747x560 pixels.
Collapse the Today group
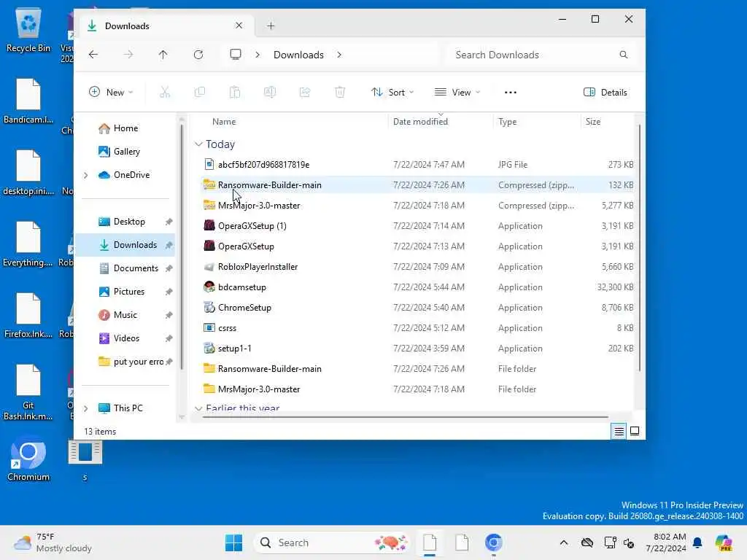point(198,144)
